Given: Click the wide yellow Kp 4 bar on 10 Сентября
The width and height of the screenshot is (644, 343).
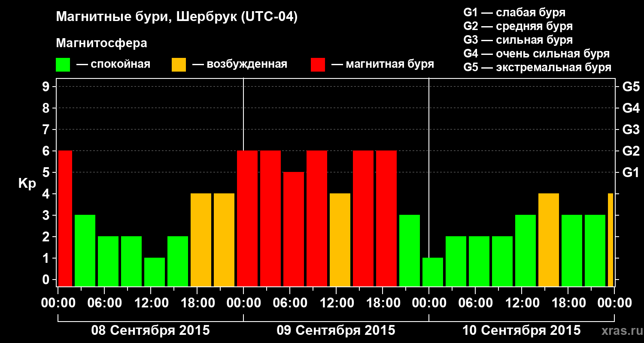Looking at the screenshot, I should [549, 240].
